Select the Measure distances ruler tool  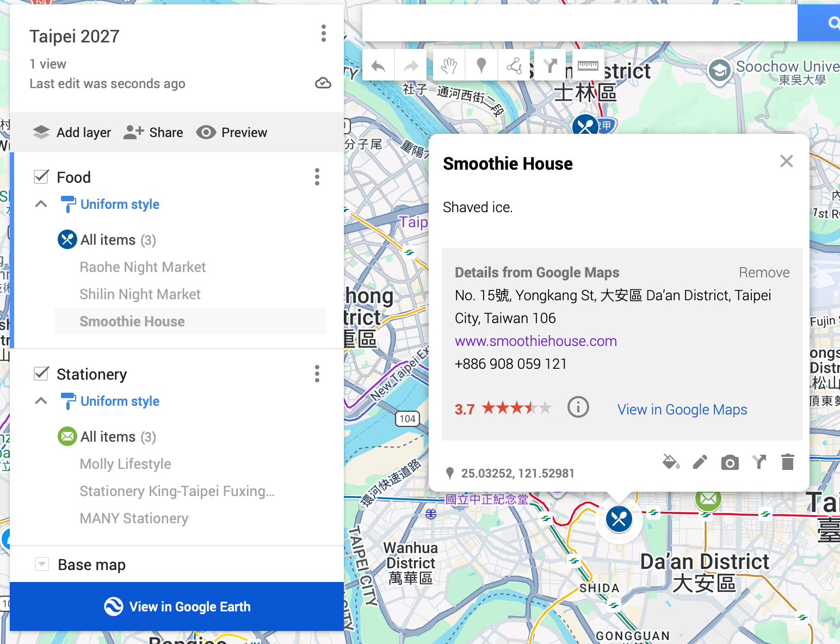pos(588,66)
